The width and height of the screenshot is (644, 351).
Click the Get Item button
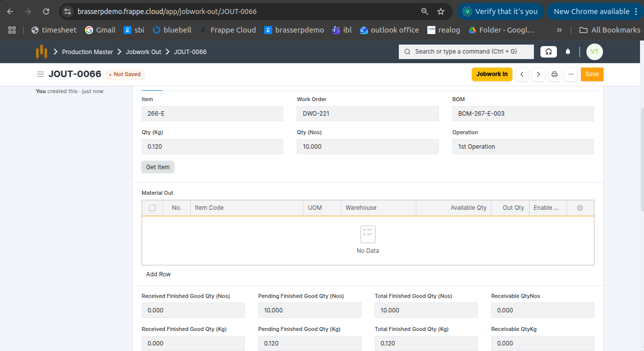[158, 167]
